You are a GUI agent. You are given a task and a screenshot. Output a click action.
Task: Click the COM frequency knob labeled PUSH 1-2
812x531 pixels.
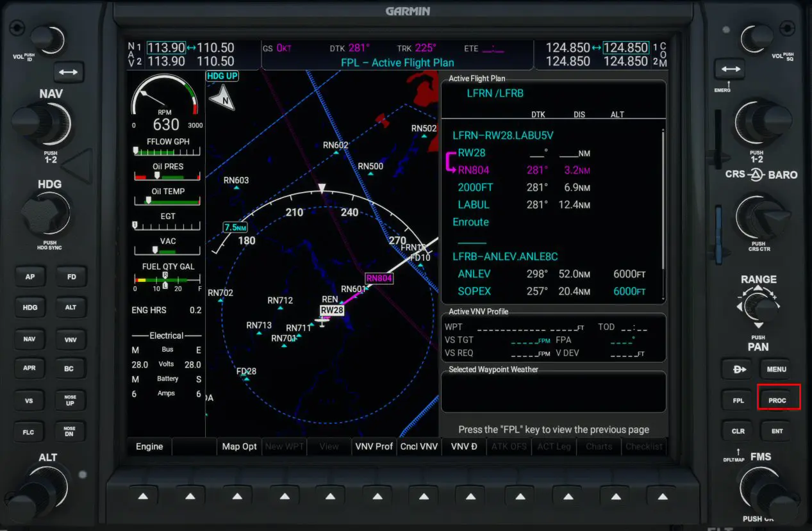click(763, 123)
